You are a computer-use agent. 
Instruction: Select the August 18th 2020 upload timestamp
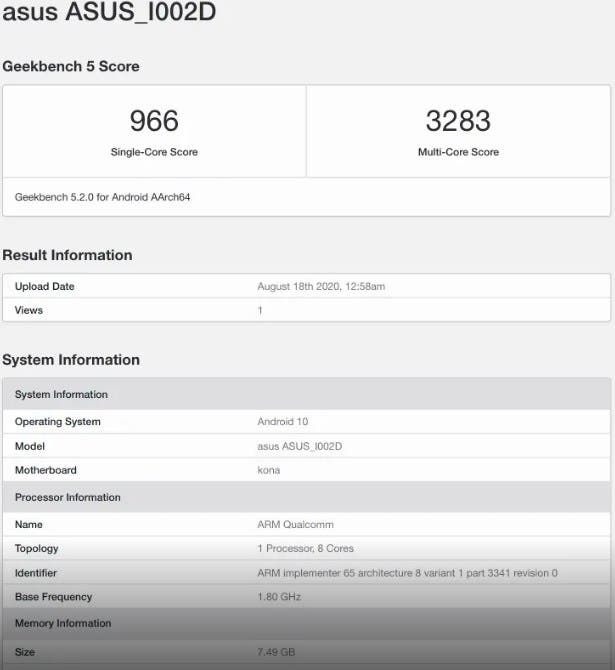(321, 287)
